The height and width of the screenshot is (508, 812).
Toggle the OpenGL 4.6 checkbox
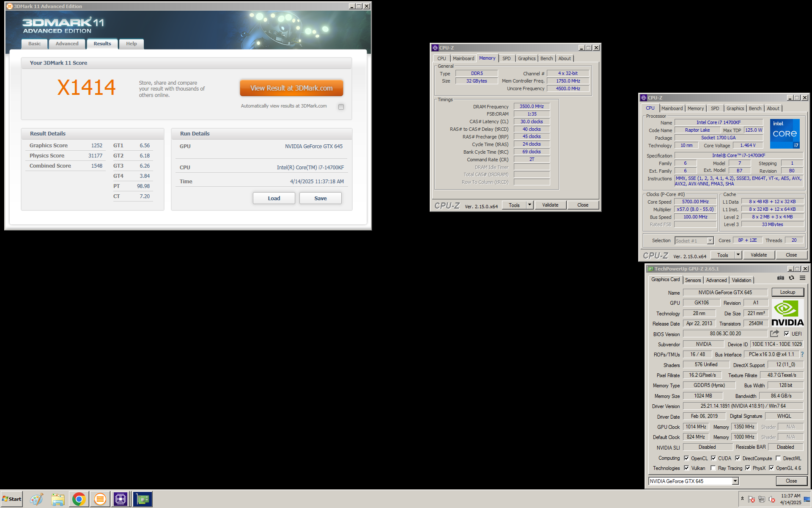(x=771, y=468)
